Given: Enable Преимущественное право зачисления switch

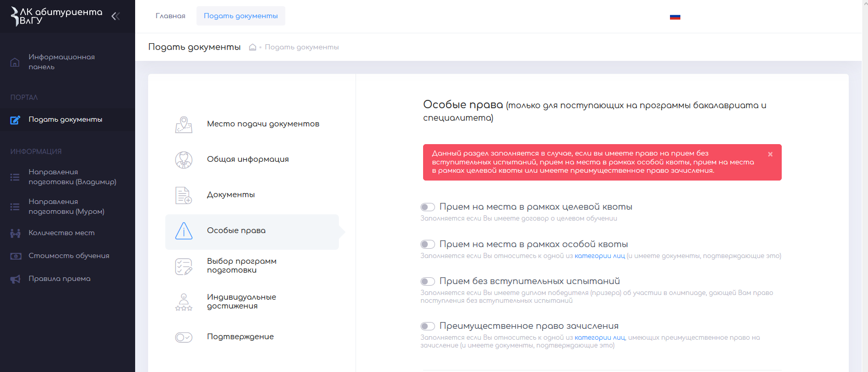Looking at the screenshot, I should 428,326.
